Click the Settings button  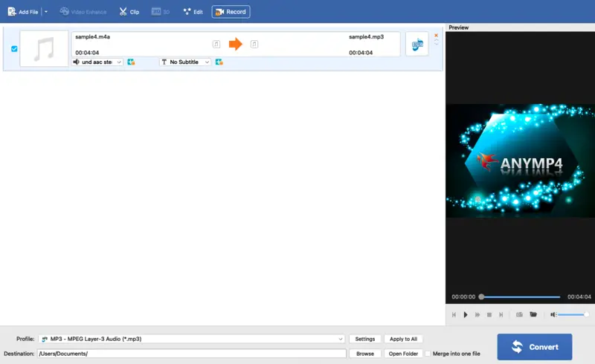click(365, 339)
